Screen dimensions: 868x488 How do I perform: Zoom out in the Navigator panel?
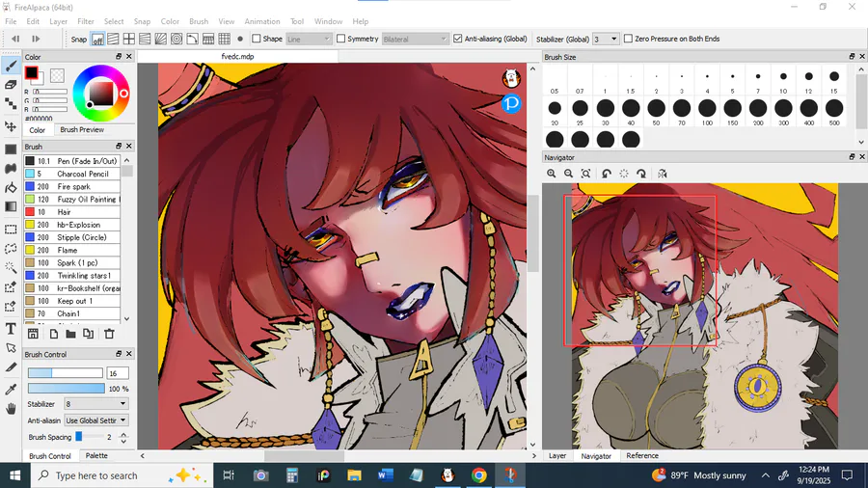[x=568, y=174]
